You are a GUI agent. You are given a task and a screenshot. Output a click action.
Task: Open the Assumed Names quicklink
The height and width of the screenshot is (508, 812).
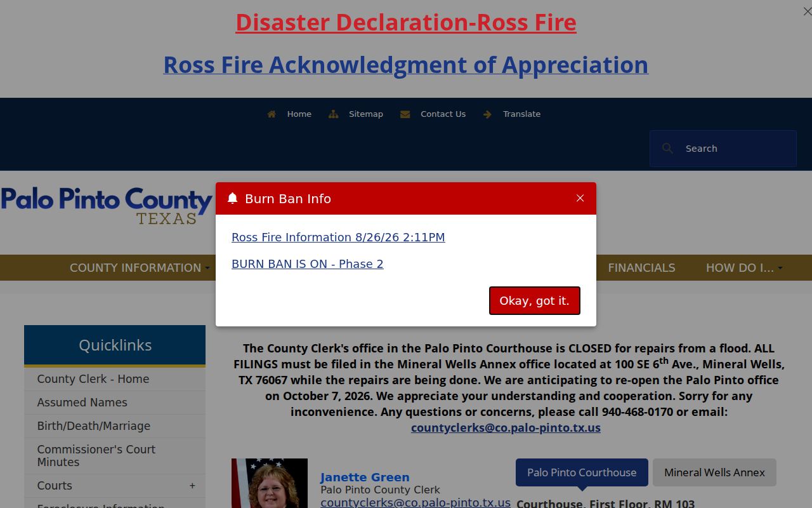point(115,403)
